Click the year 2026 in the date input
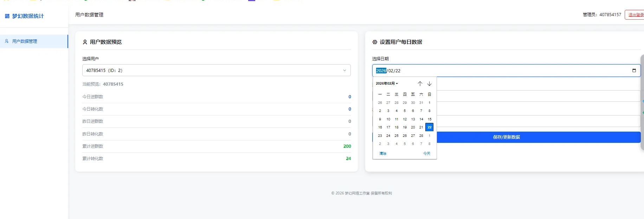The image size is (644, 219). pos(381,71)
